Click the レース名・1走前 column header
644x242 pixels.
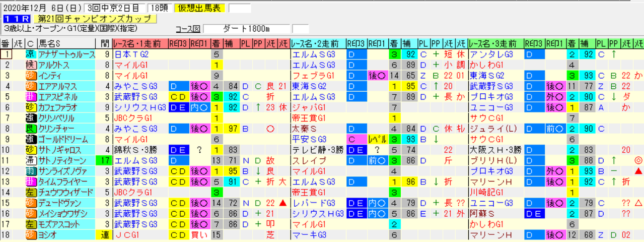[x=140, y=43]
